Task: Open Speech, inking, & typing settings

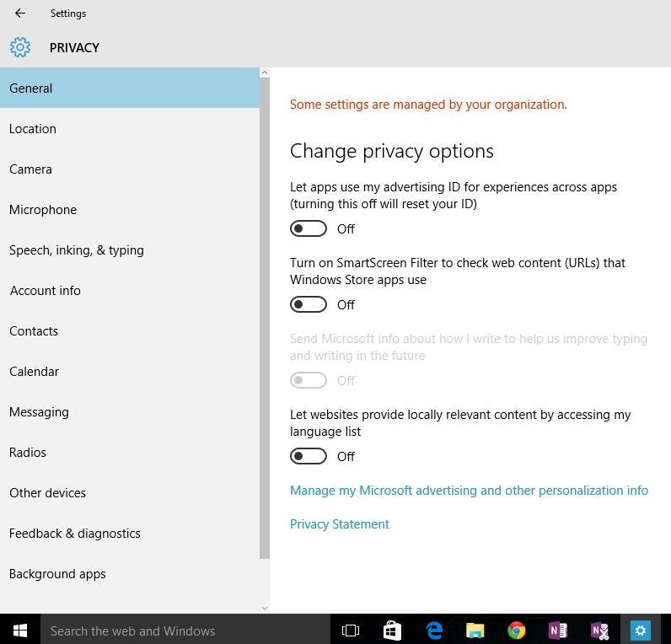Action: [x=130, y=250]
